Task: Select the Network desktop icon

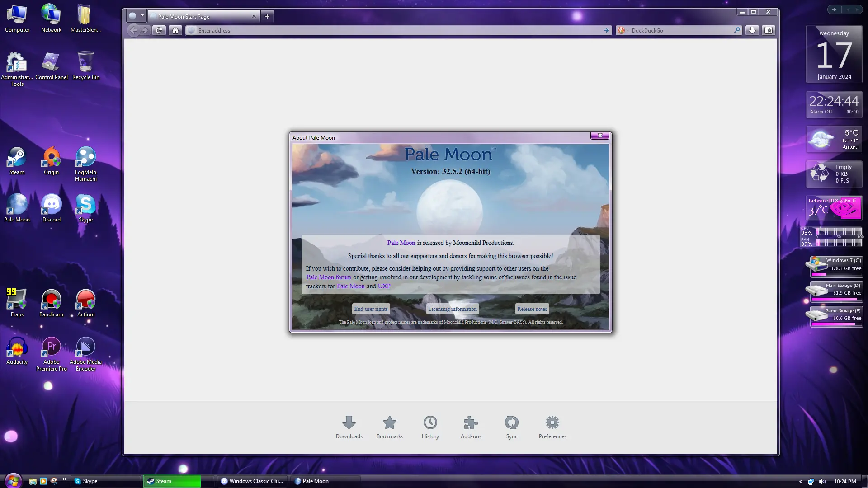Action: tap(51, 19)
